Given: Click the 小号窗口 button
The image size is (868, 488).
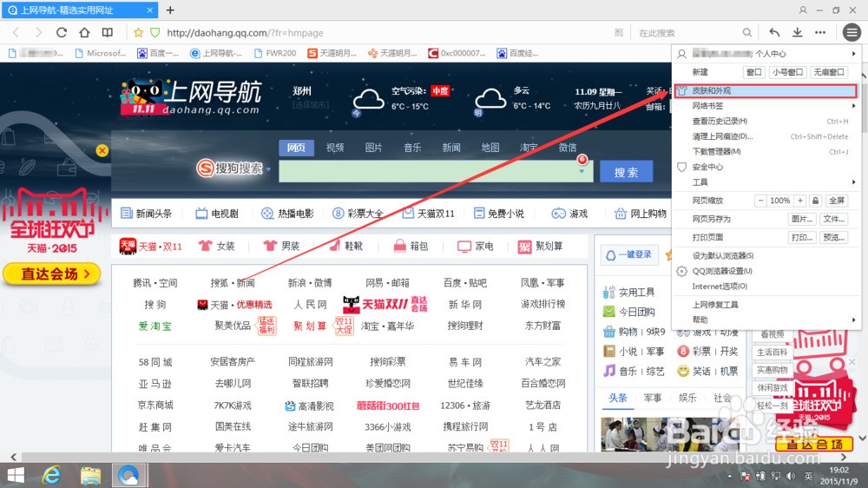Looking at the screenshot, I should click(788, 72).
